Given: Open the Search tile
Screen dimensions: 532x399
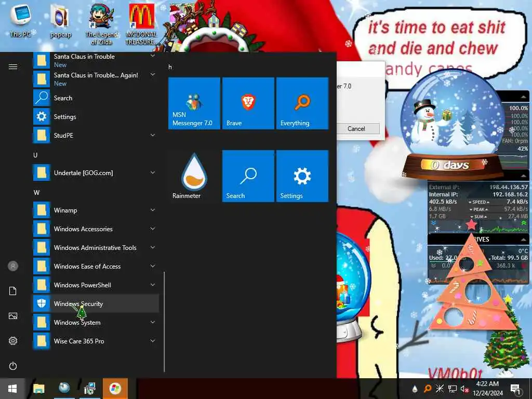Looking at the screenshot, I should tap(248, 176).
